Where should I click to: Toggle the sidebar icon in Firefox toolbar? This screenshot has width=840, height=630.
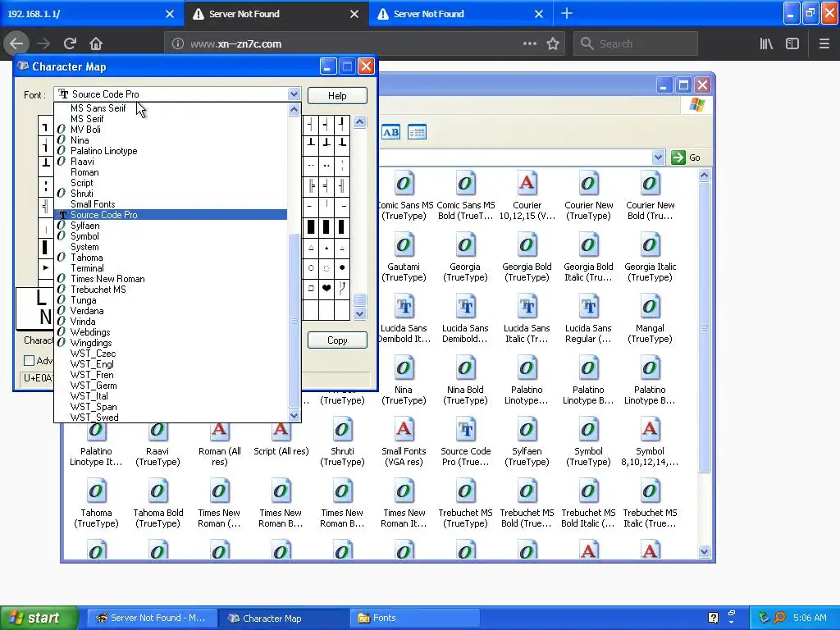point(792,43)
